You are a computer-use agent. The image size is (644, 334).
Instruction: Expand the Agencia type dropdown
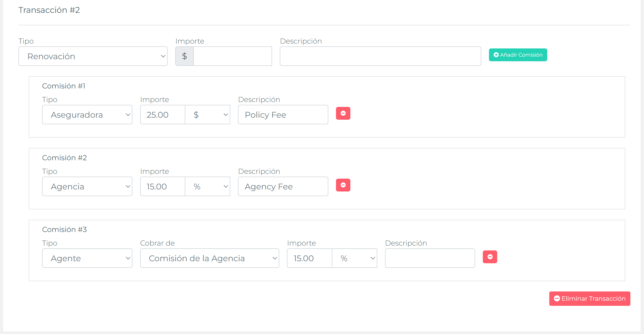[87, 187]
